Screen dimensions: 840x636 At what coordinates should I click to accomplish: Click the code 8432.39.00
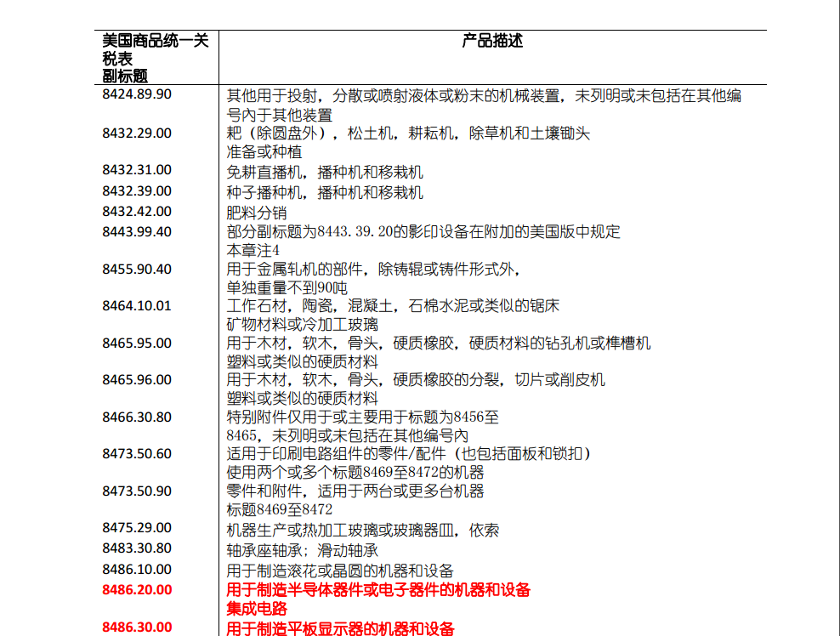[137, 191]
